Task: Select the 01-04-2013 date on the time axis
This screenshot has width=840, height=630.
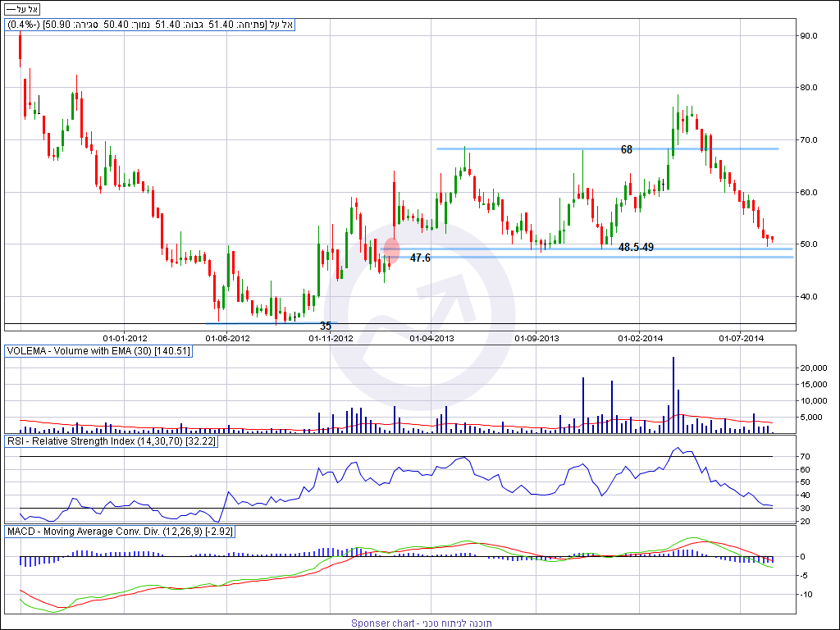Action: (x=432, y=337)
